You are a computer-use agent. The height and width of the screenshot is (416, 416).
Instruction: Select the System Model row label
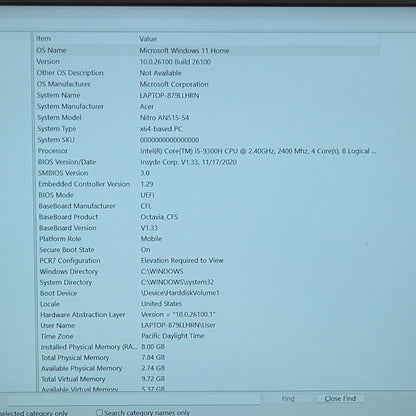[59, 118]
